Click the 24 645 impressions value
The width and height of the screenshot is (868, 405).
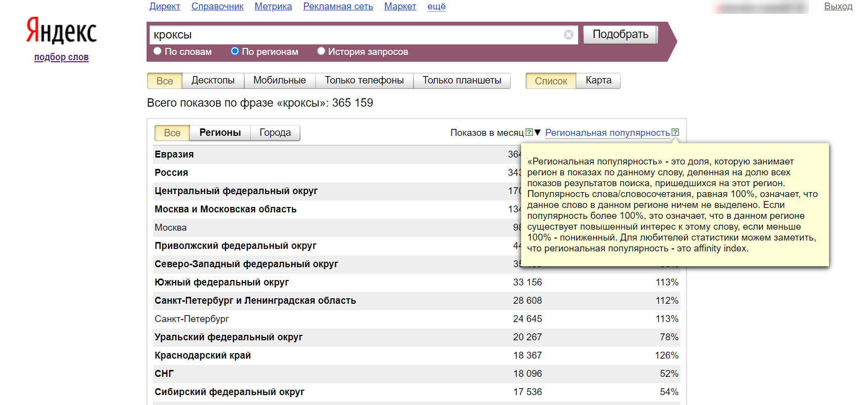(x=528, y=319)
